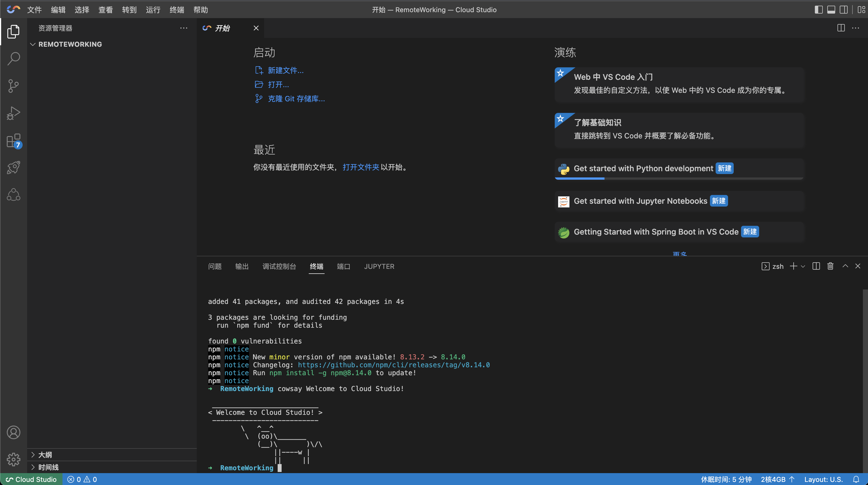Click the 打开文件夹 link

click(x=360, y=167)
